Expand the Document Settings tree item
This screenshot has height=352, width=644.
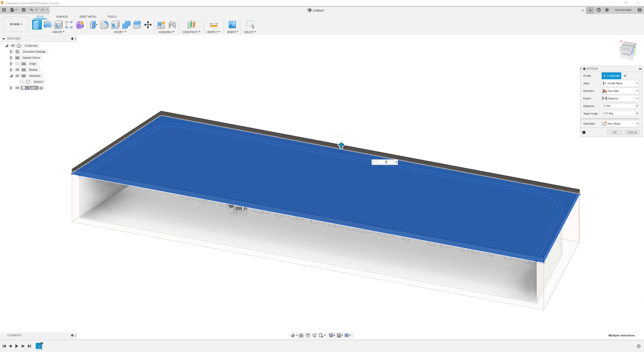click(x=11, y=51)
